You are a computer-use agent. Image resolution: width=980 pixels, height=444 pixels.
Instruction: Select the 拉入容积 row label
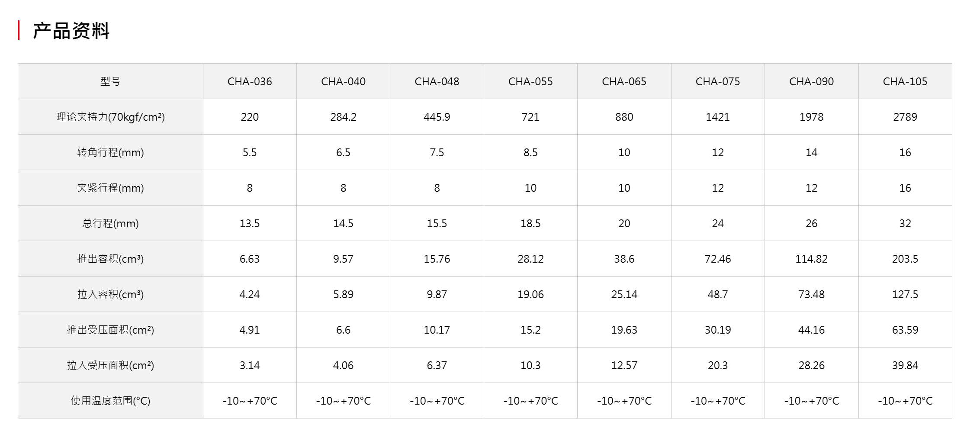(110, 294)
